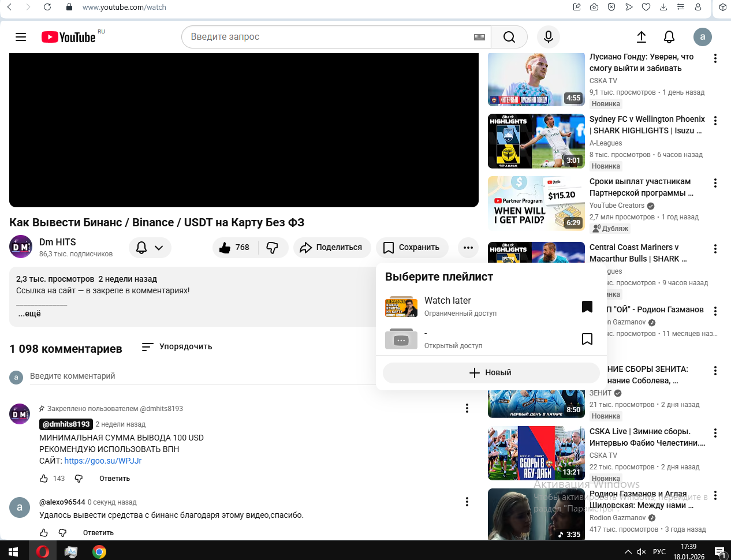This screenshot has width=731, height=560.
Task: Open the YouTube hamburger guide menu
Action: point(21,37)
